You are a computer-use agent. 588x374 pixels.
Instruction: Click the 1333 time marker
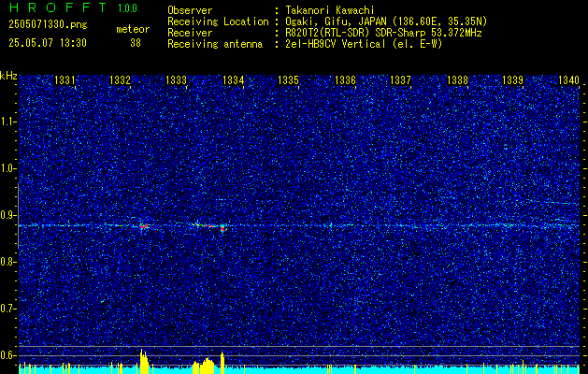click(177, 80)
